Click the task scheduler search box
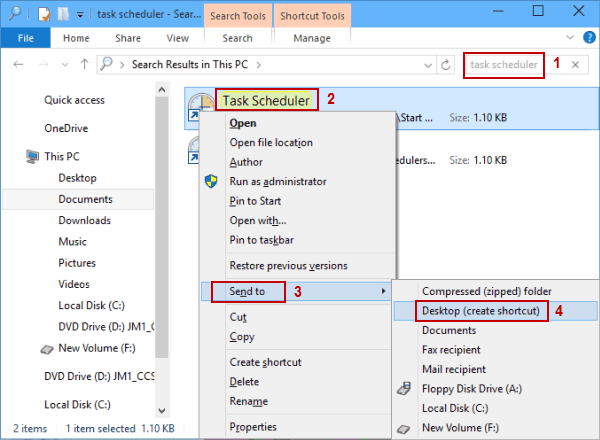The height and width of the screenshot is (440, 600). 504,65
